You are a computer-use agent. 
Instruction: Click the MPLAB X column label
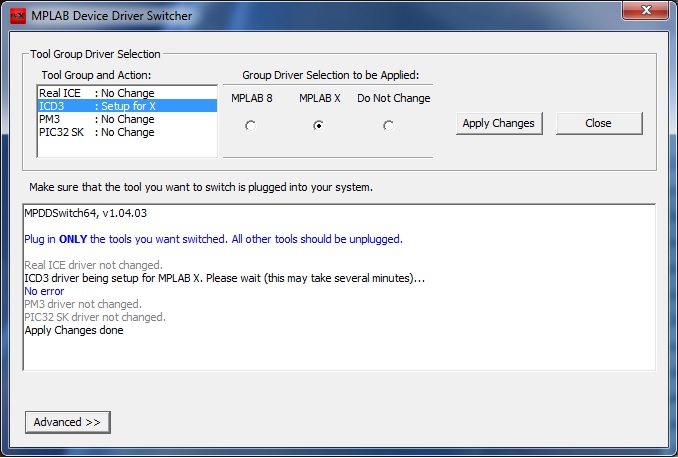pyautogui.click(x=320, y=98)
